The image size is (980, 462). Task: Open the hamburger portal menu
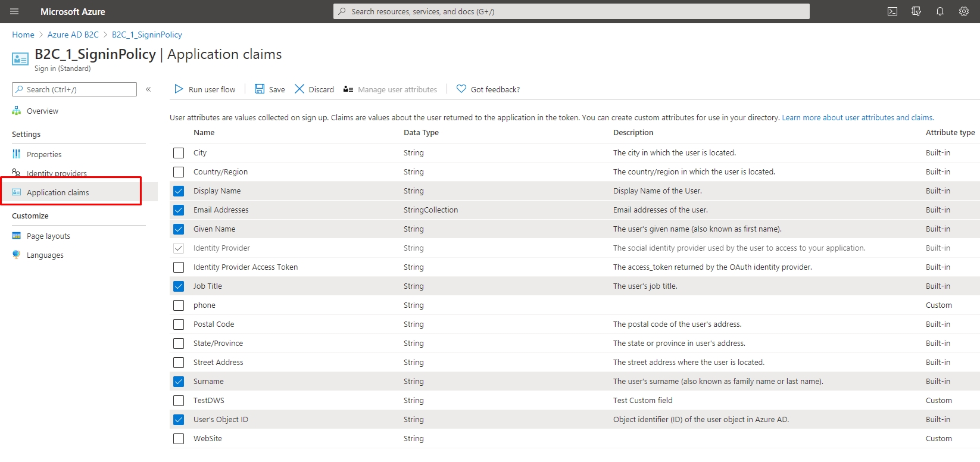point(14,11)
